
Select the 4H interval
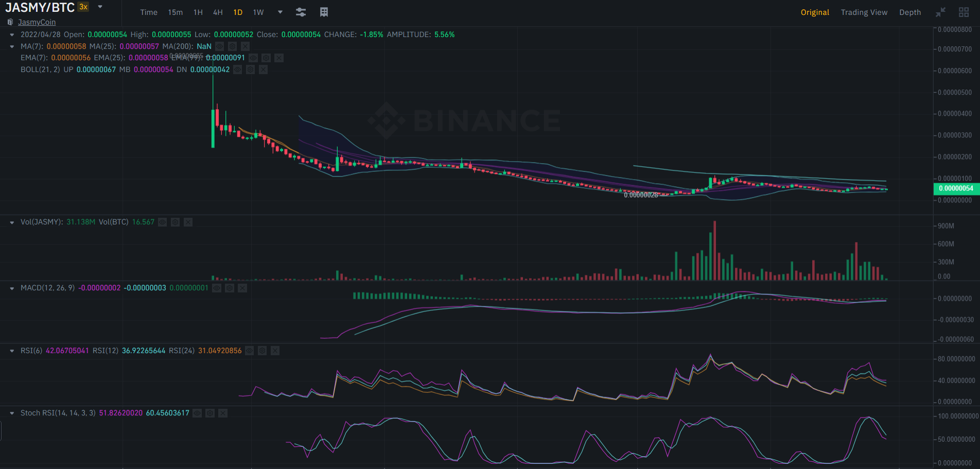click(x=218, y=12)
